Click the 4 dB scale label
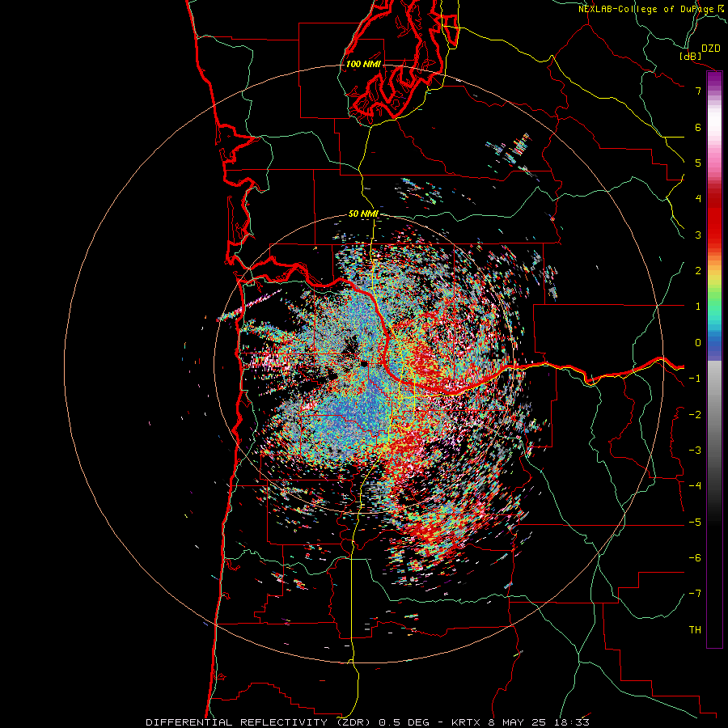 point(698,199)
